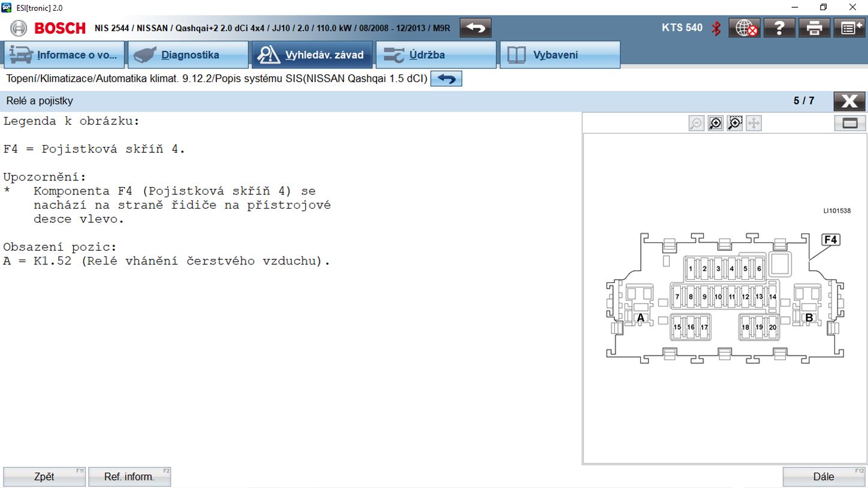
Task: Go to the Vybavení tab
Action: (560, 55)
